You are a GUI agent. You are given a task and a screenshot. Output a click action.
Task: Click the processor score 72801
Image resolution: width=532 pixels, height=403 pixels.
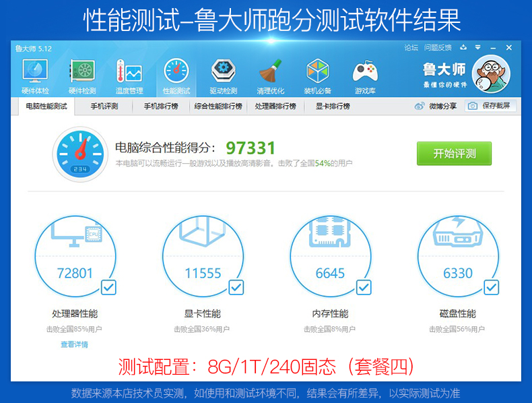tap(75, 273)
